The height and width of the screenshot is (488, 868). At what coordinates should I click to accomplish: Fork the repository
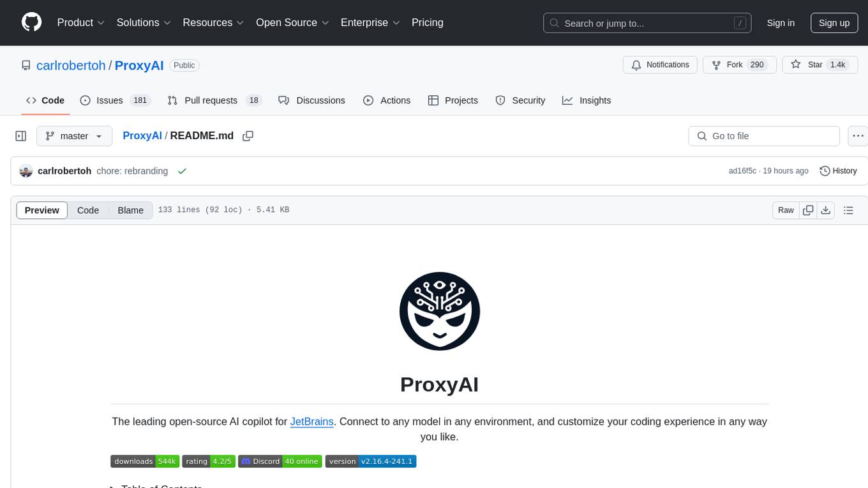(x=739, y=65)
